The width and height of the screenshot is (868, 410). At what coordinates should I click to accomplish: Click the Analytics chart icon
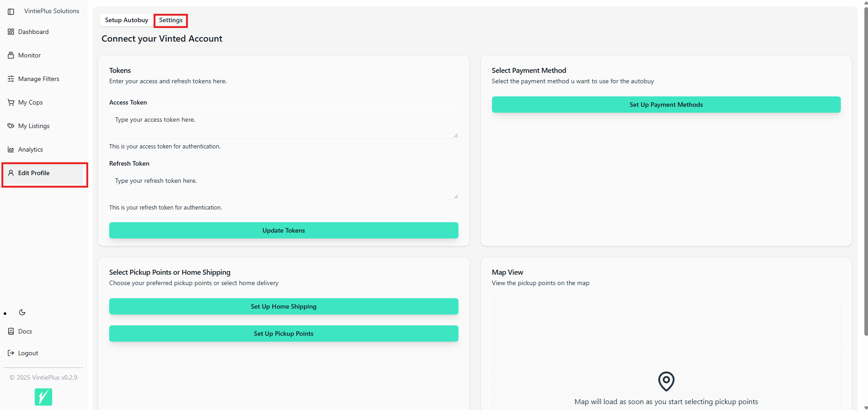pos(11,149)
